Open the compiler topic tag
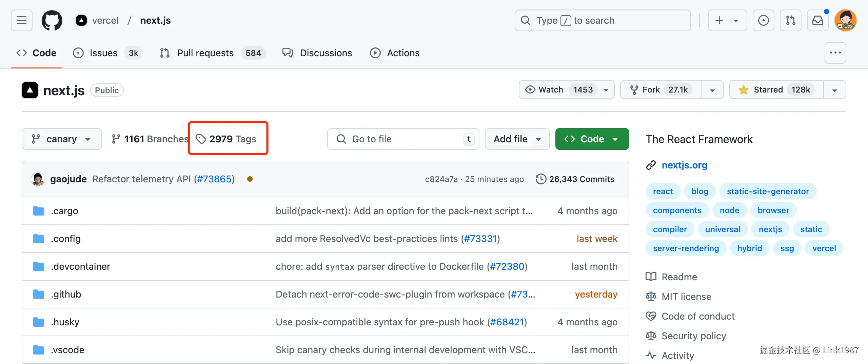868x364 pixels. coord(670,229)
